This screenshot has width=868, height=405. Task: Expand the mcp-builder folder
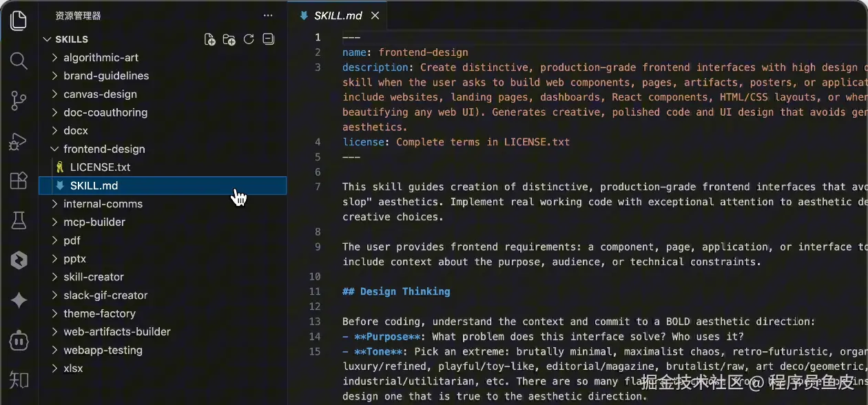click(x=55, y=222)
